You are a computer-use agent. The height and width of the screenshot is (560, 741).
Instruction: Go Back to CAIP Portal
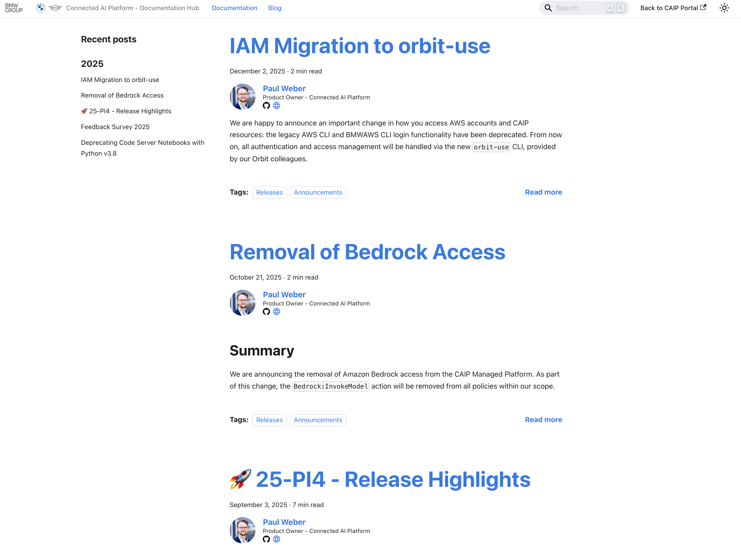tap(673, 8)
